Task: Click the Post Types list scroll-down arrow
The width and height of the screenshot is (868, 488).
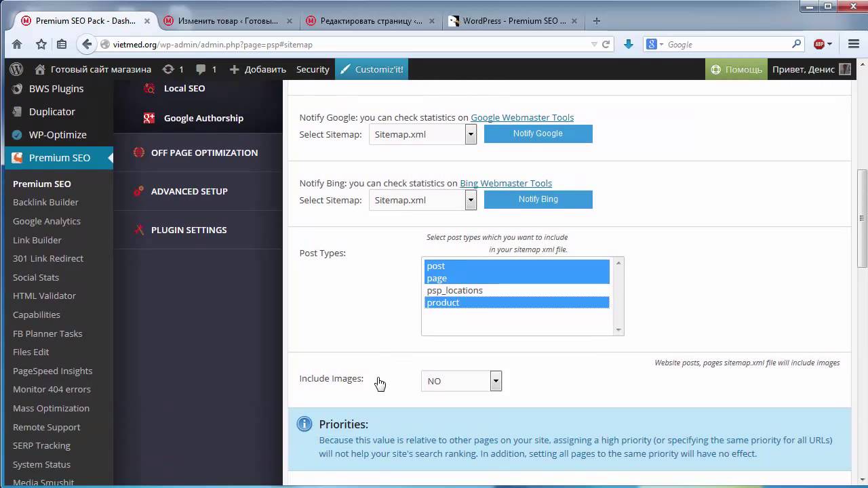Action: [618, 329]
